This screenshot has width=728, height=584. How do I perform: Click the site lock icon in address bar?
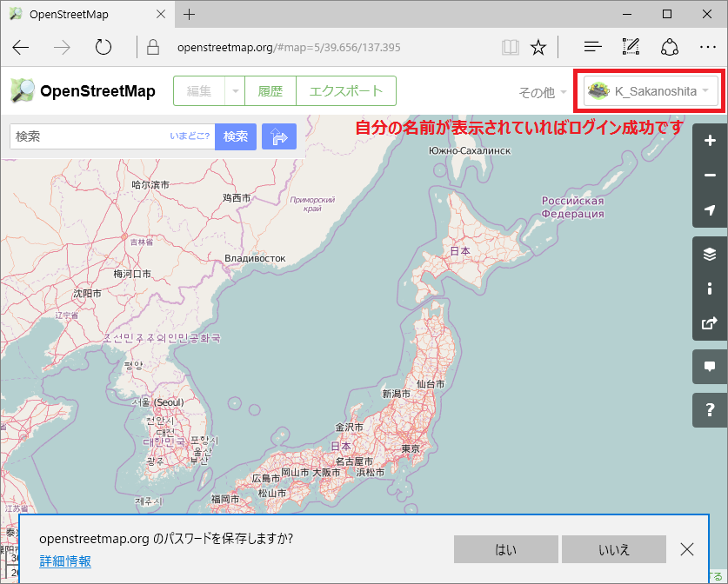pyautogui.click(x=153, y=47)
